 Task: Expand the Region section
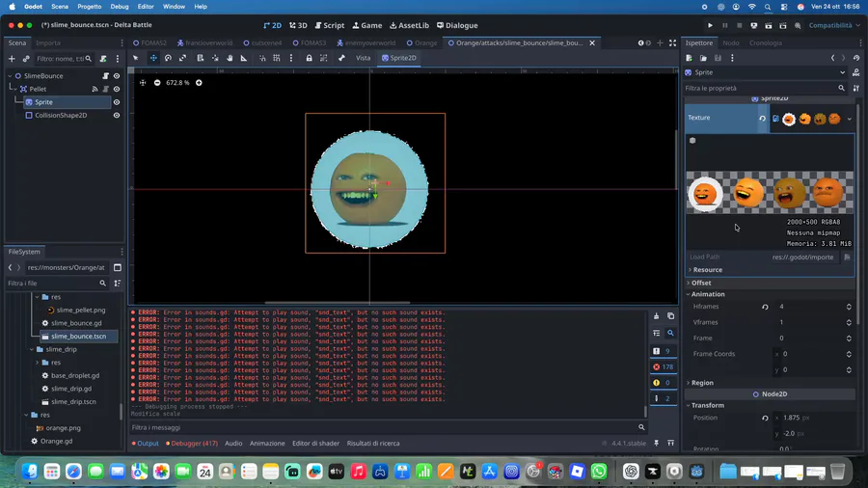(x=770, y=383)
